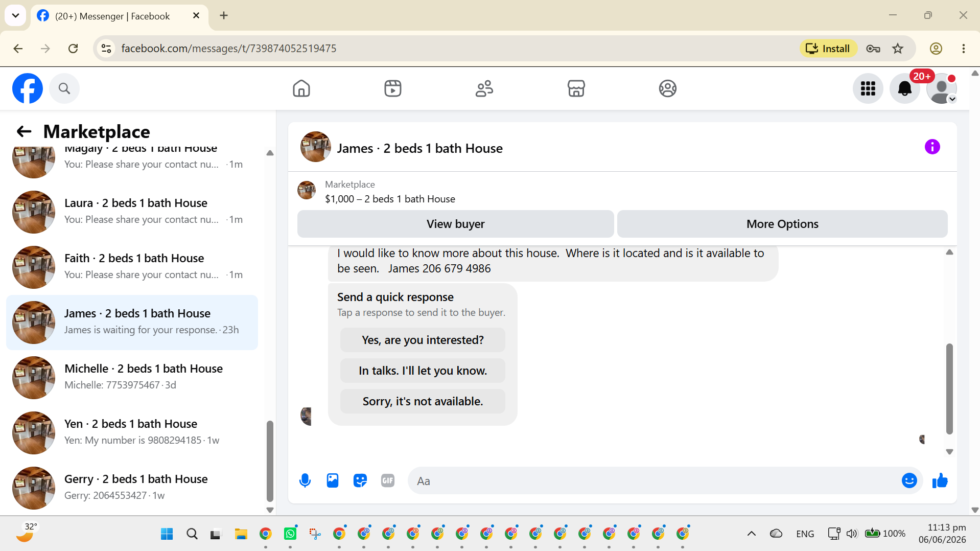Open the account profile menu
The image size is (980, 551).
pos(941,88)
